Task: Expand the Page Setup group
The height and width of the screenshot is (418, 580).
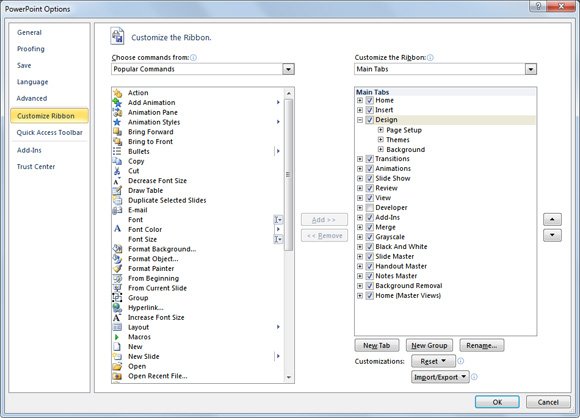Action: pos(380,130)
